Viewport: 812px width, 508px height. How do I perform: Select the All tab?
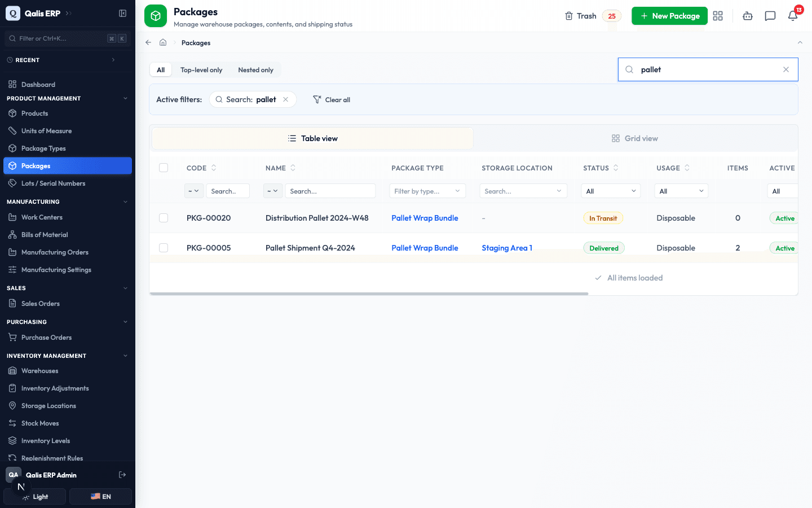[x=161, y=70]
